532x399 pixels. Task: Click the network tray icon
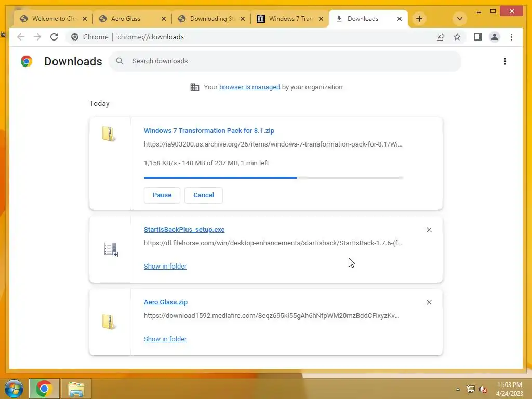[x=471, y=389]
